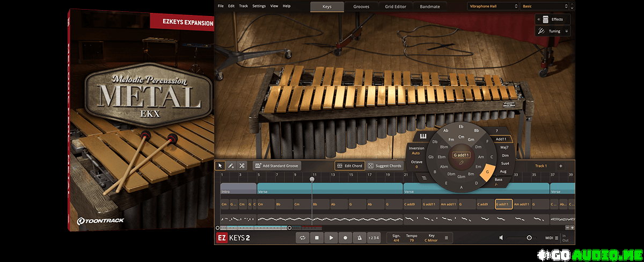Open the View menu

tap(274, 6)
